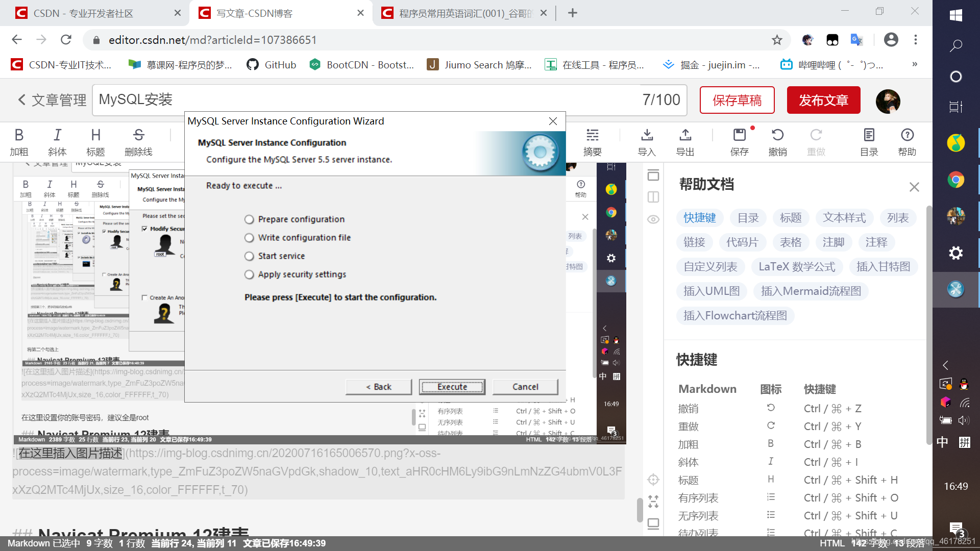Click Execute button in wizard
Screen dimensions: 980x551
pos(452,387)
